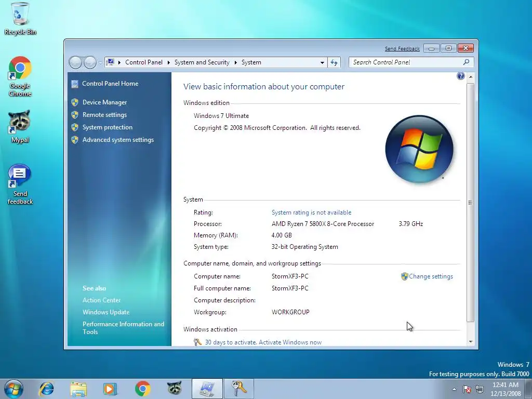Click the search magnifier icon
Viewport: 532px width, 399px height.
[466, 62]
